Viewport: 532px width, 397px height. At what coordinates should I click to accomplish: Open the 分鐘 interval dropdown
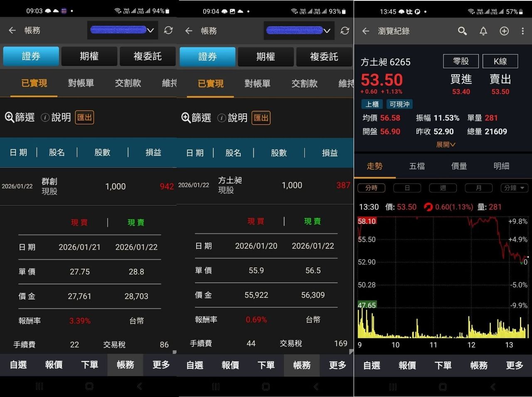point(515,188)
